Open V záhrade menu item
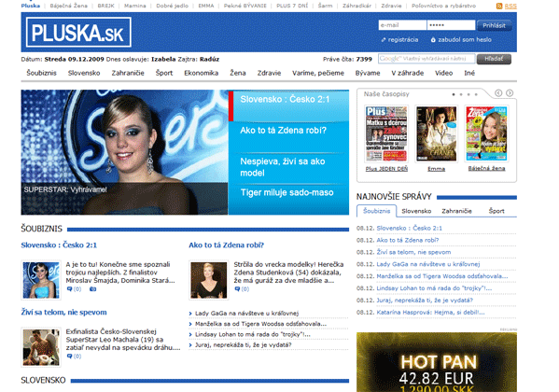559x392 pixels. [x=408, y=73]
